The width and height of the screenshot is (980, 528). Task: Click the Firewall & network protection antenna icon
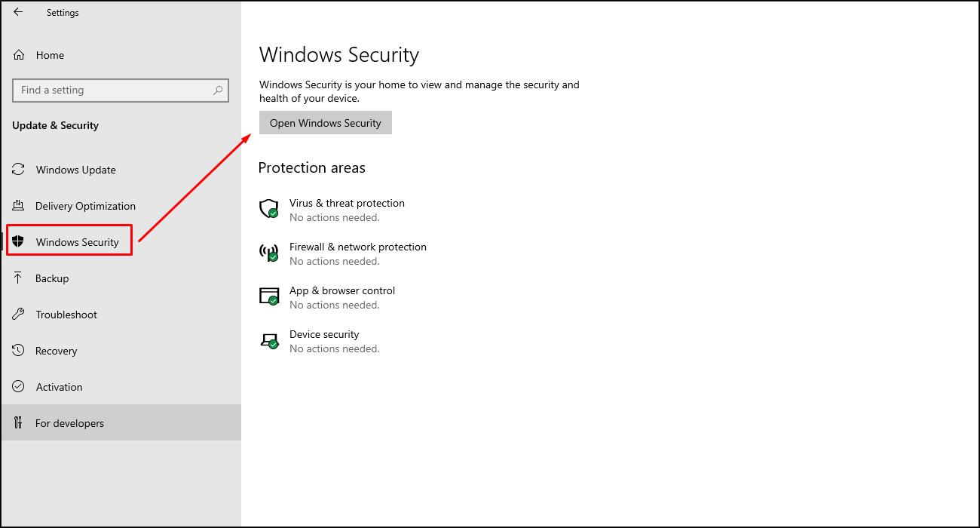point(269,253)
